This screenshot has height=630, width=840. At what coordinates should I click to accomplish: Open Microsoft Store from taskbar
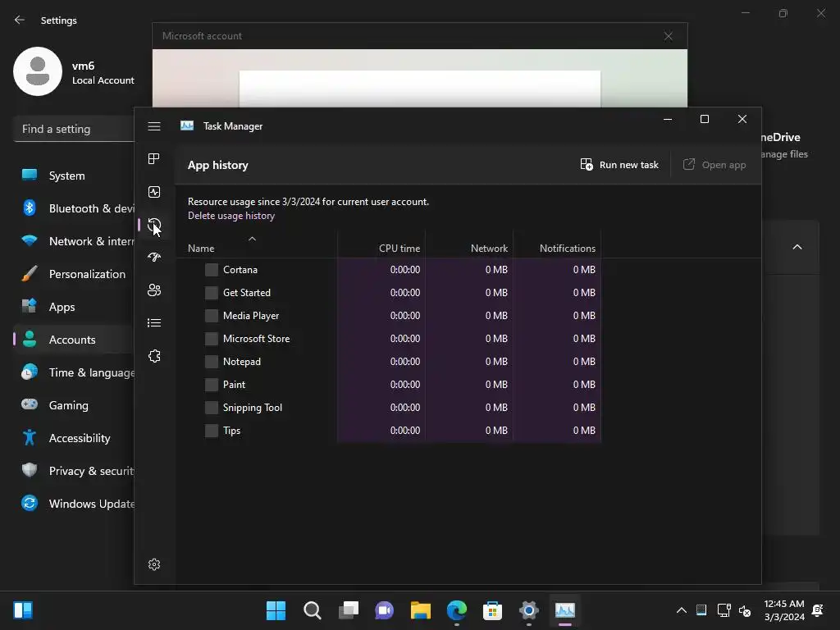click(492, 610)
